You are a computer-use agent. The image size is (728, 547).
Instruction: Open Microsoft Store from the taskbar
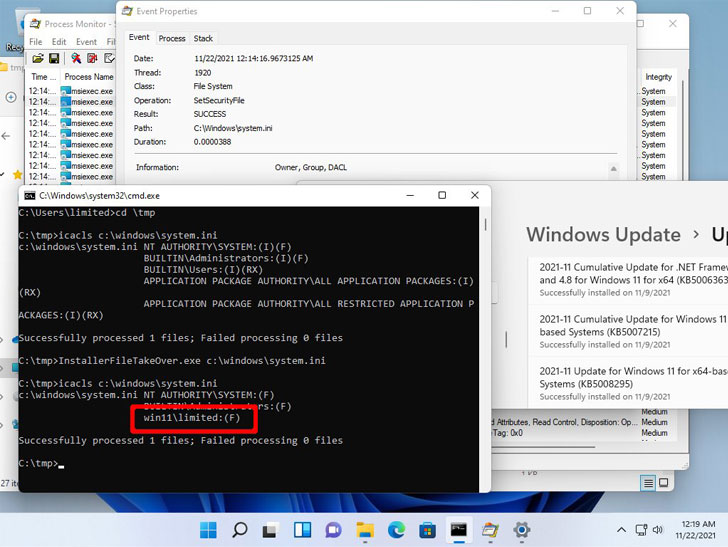coord(427,529)
